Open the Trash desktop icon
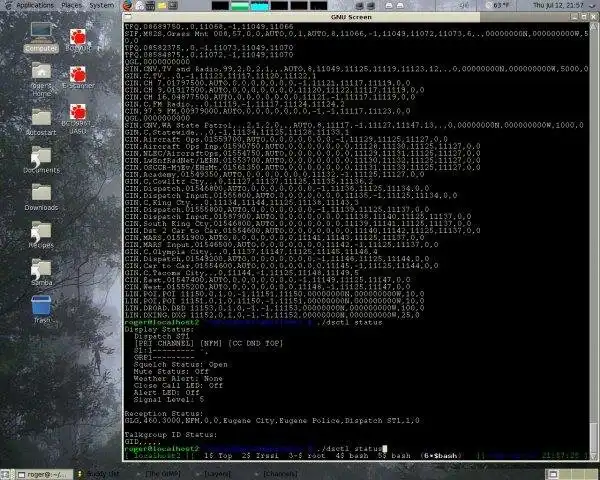The width and height of the screenshot is (600, 480). point(41,309)
